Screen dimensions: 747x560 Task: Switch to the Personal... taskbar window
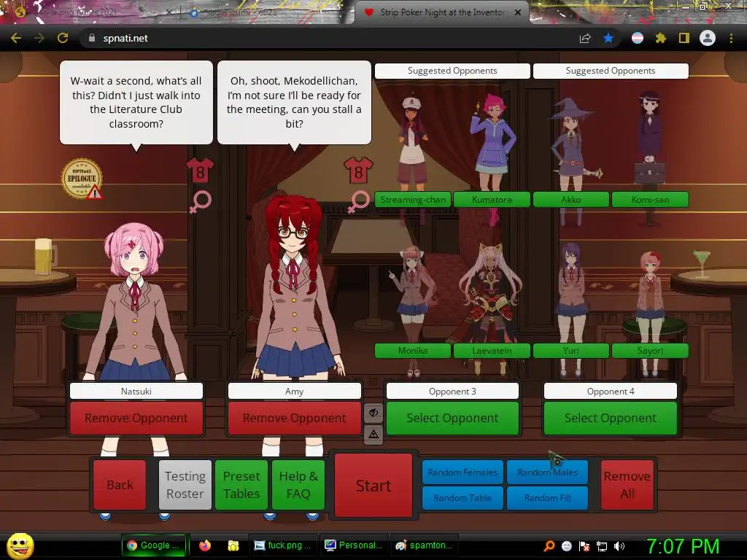[353, 545]
